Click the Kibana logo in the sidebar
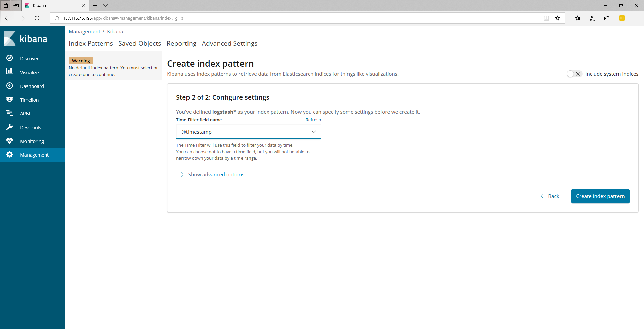This screenshot has width=644, height=329. [x=25, y=39]
